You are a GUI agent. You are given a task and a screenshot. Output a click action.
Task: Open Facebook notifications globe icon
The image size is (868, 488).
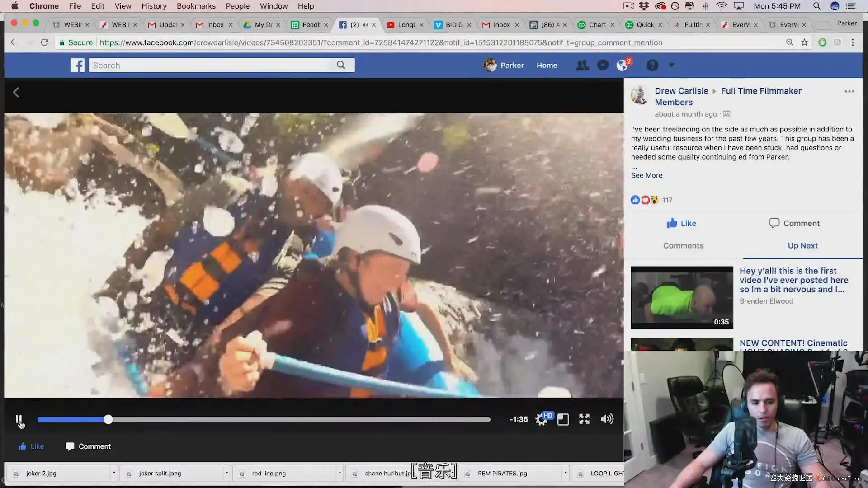pos(623,66)
